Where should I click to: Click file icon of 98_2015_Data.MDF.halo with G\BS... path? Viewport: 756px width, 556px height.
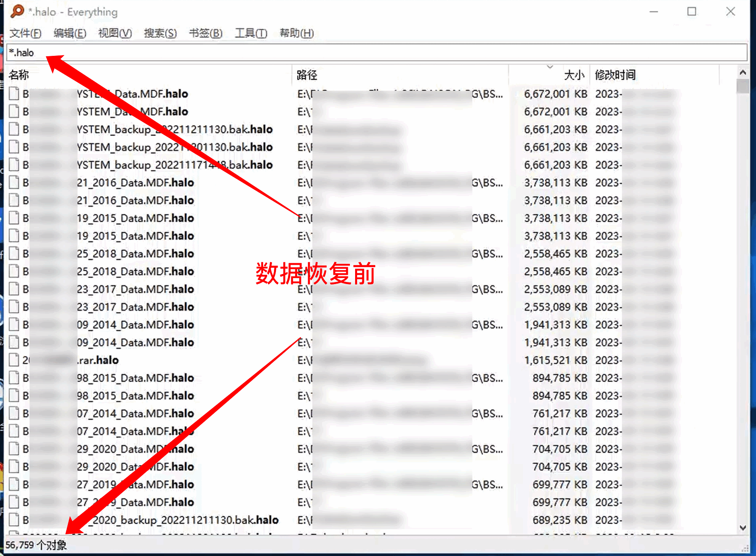coord(14,378)
